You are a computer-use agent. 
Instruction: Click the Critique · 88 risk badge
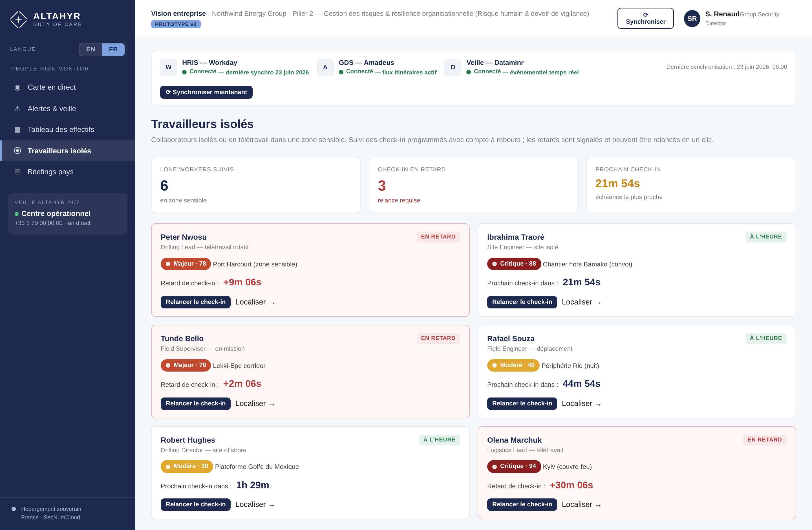tap(514, 264)
